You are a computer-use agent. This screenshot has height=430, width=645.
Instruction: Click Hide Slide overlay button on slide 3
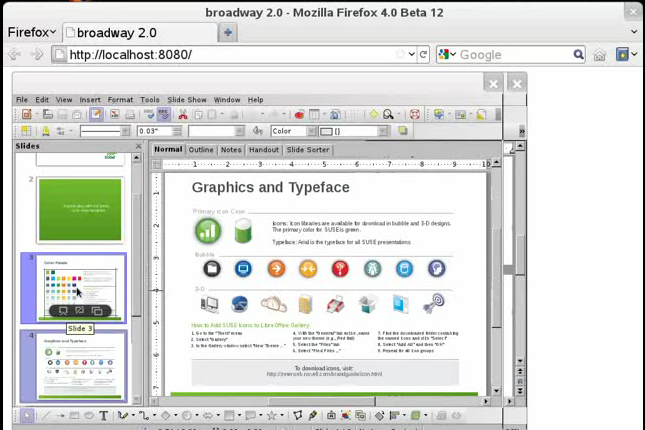pos(80,311)
